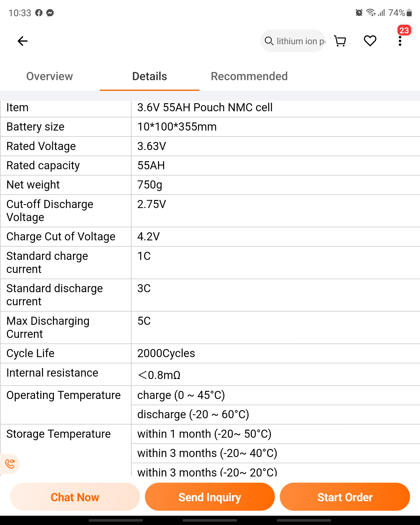Tap the Start Order button
420x525 pixels.
click(345, 497)
